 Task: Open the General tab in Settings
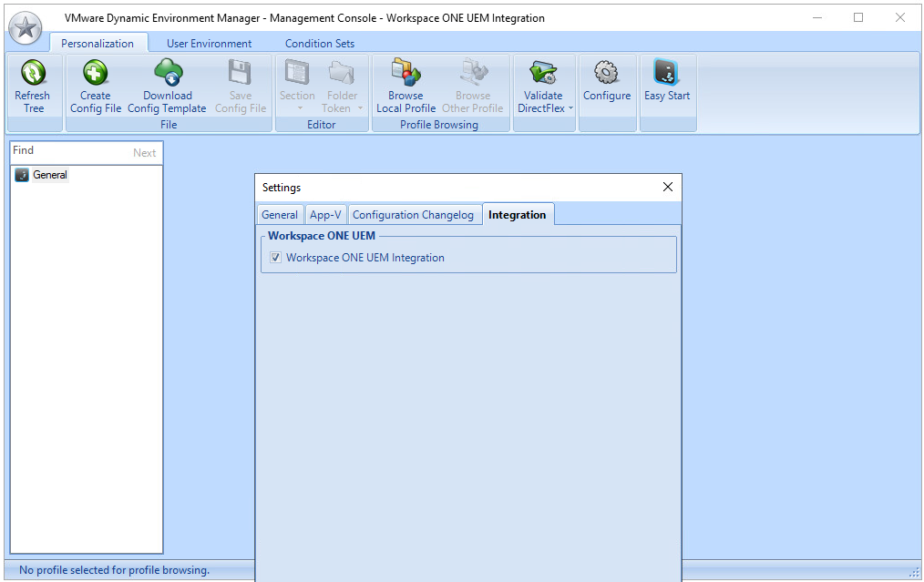pos(280,215)
